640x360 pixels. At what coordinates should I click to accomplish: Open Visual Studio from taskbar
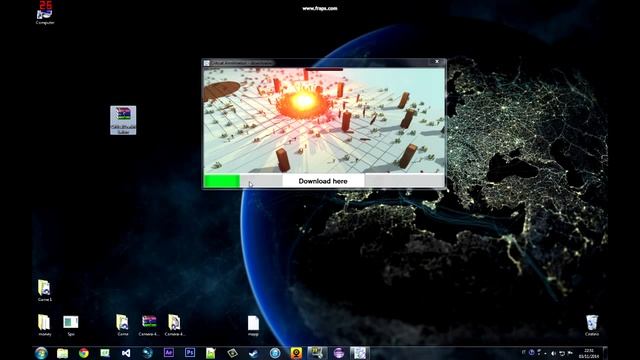pyautogui.click(x=126, y=353)
